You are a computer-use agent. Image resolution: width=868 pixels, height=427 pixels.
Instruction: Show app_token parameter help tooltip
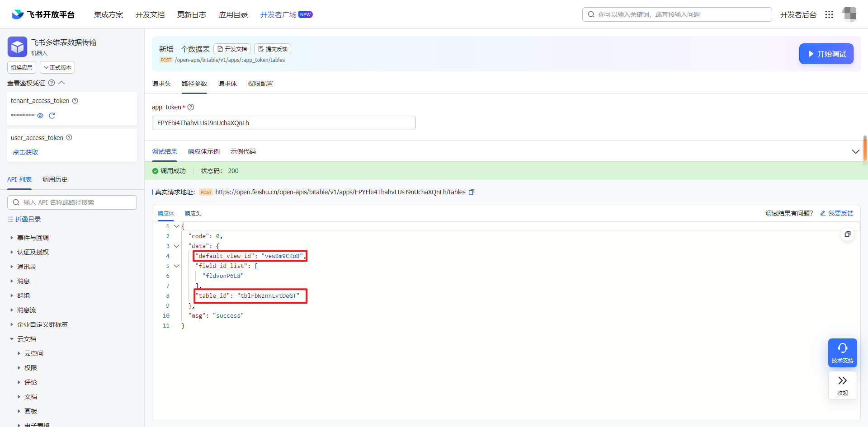[x=191, y=107]
